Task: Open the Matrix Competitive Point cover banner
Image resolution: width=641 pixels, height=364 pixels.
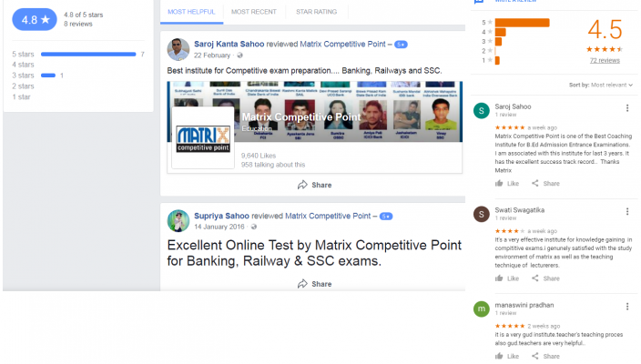Action: [x=314, y=112]
